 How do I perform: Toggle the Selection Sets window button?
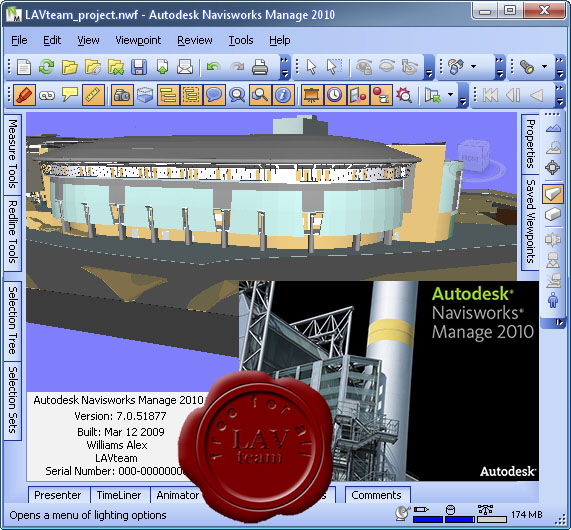[191, 95]
